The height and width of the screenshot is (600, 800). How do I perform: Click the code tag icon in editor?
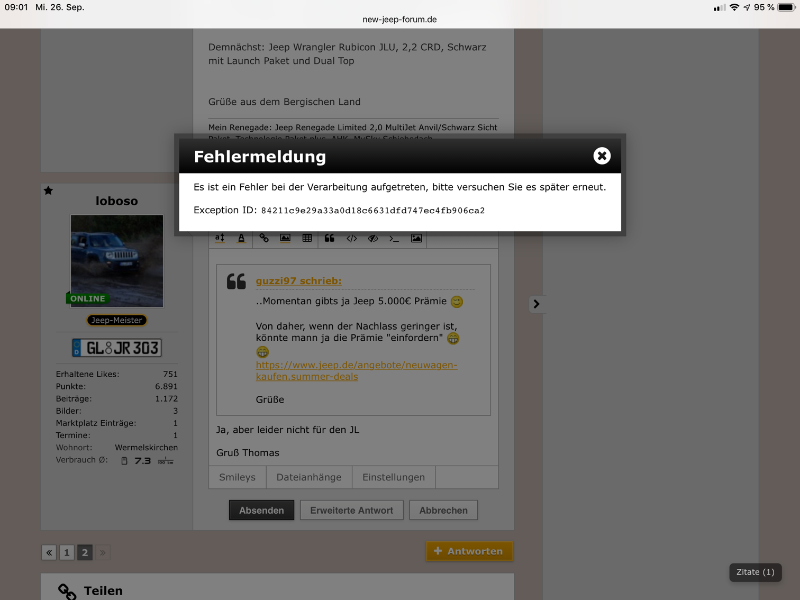click(x=351, y=239)
